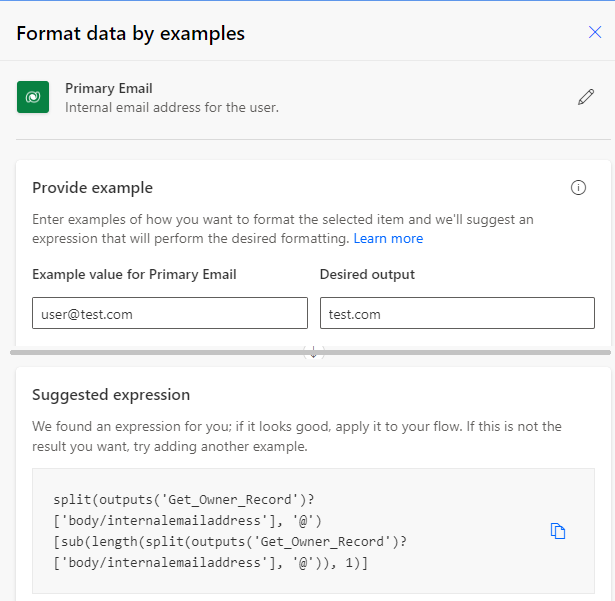Click 'Example value for Primary Email' label

(134, 274)
